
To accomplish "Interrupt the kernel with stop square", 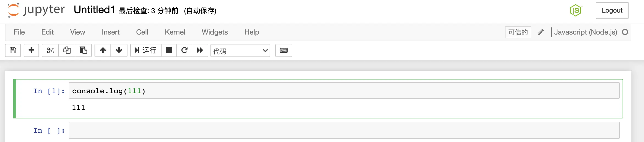I will click(x=169, y=50).
